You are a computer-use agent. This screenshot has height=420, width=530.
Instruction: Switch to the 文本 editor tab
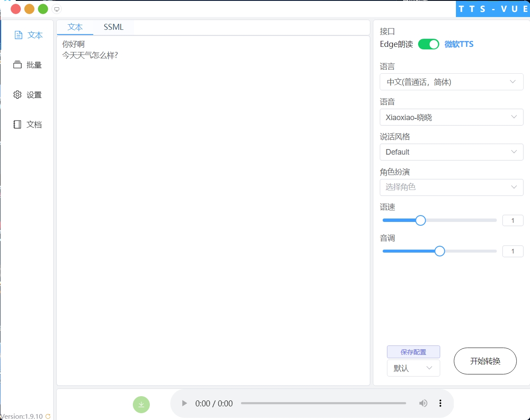(x=75, y=27)
